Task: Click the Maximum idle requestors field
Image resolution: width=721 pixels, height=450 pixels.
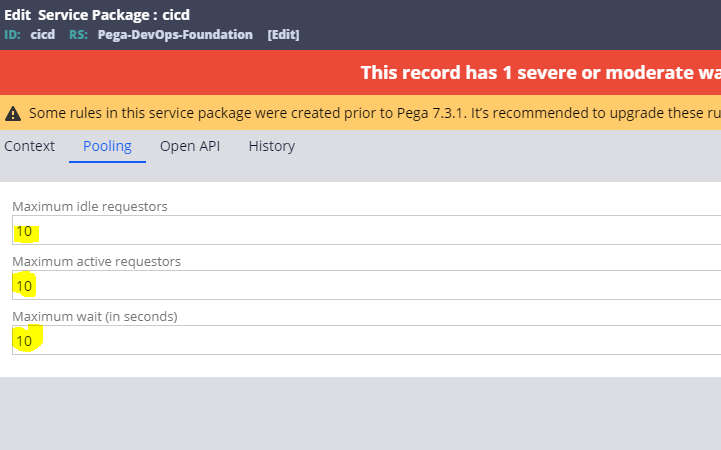Action: click(x=366, y=230)
